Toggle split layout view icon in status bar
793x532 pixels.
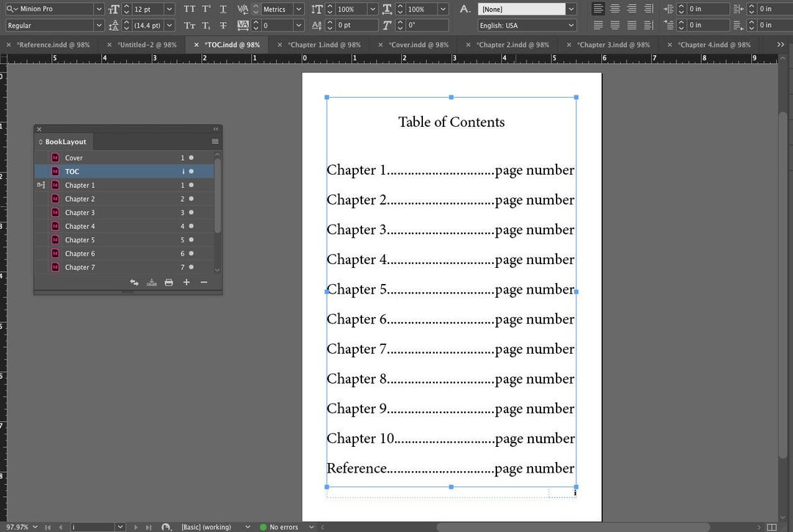click(x=772, y=527)
